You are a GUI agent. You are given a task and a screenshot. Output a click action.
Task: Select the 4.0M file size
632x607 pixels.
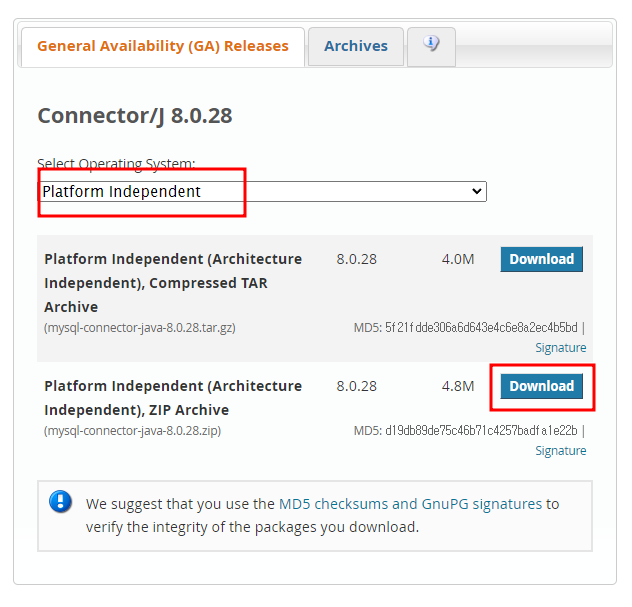click(x=458, y=259)
